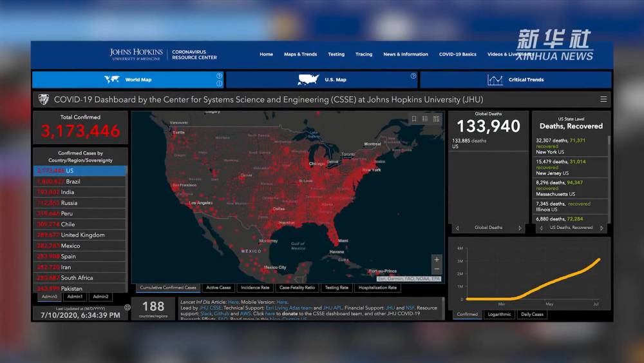The height and width of the screenshot is (363, 644).
Task: Switch to Active Cases map tab
Action: click(218, 288)
